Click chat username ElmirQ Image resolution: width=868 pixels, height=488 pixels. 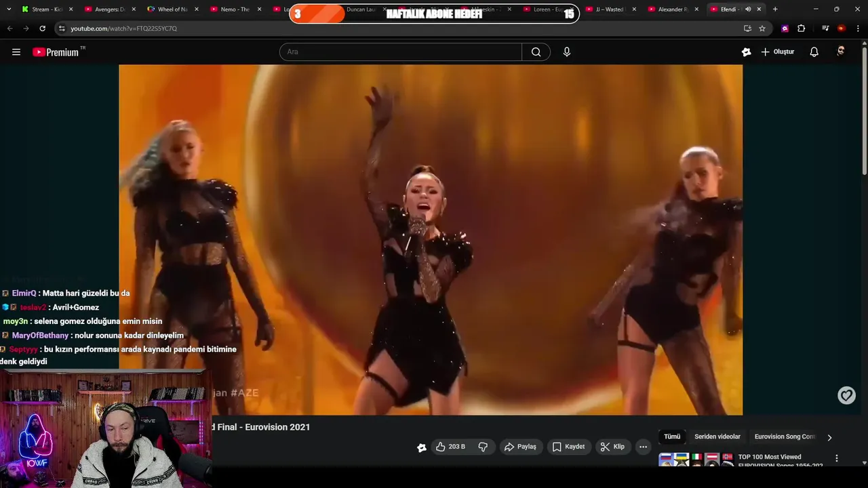[x=24, y=293]
